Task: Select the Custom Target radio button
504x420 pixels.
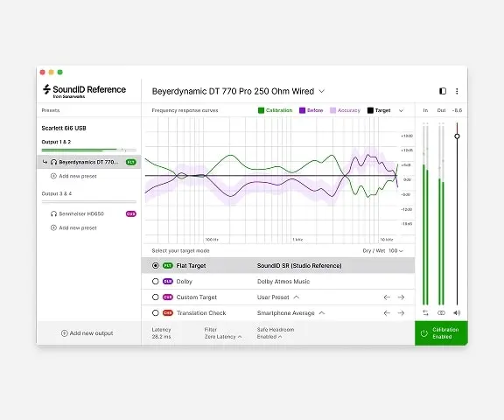Action: point(155,297)
